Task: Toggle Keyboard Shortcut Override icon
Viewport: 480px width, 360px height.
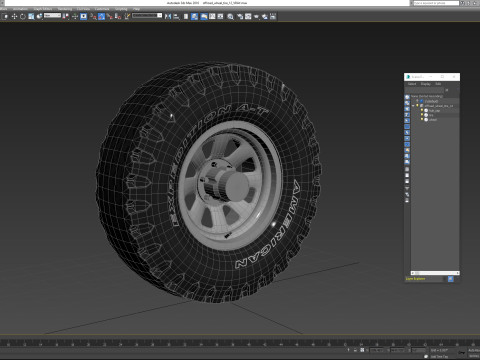Action: pyautogui.click(x=84, y=16)
